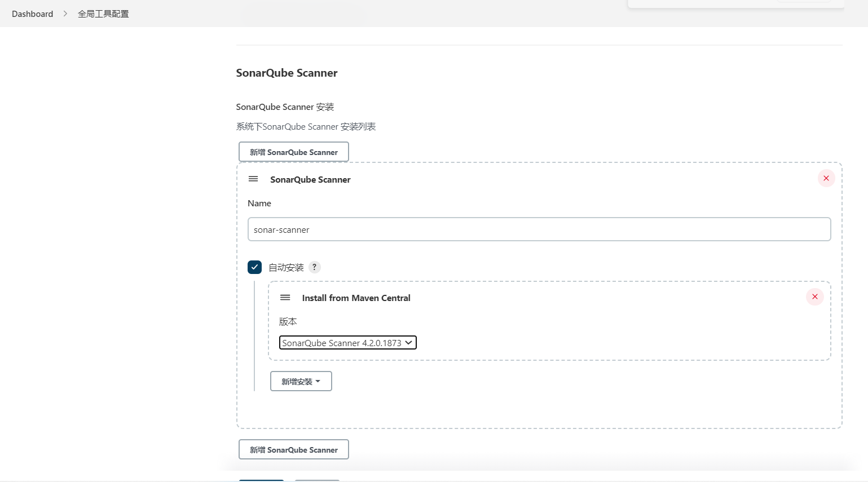Grab the SonarQube Scanner entry drag handle
The width and height of the screenshot is (868, 482).
pyautogui.click(x=253, y=179)
